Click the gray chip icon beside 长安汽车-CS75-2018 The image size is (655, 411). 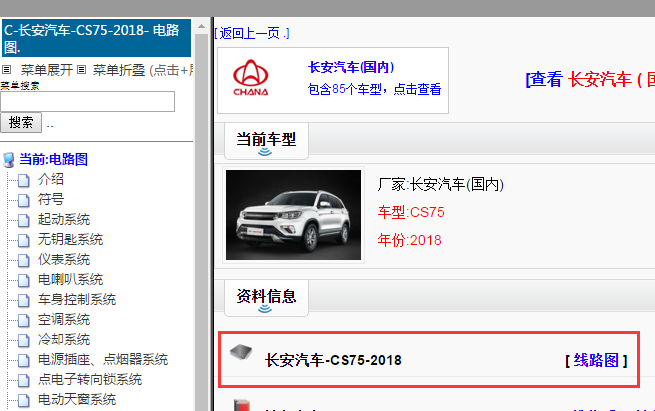[241, 352]
